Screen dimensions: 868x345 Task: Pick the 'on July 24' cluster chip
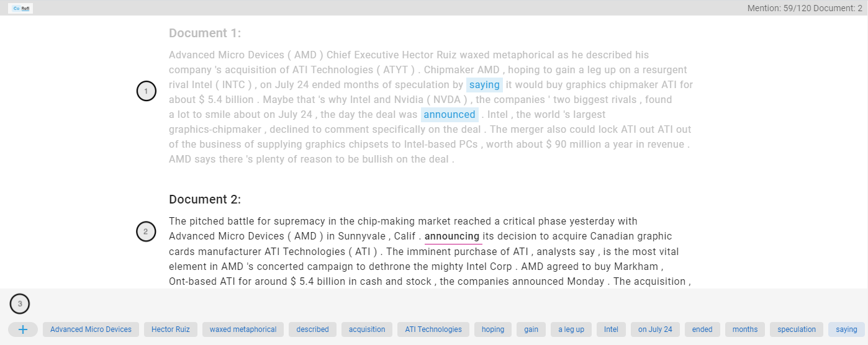(x=655, y=329)
